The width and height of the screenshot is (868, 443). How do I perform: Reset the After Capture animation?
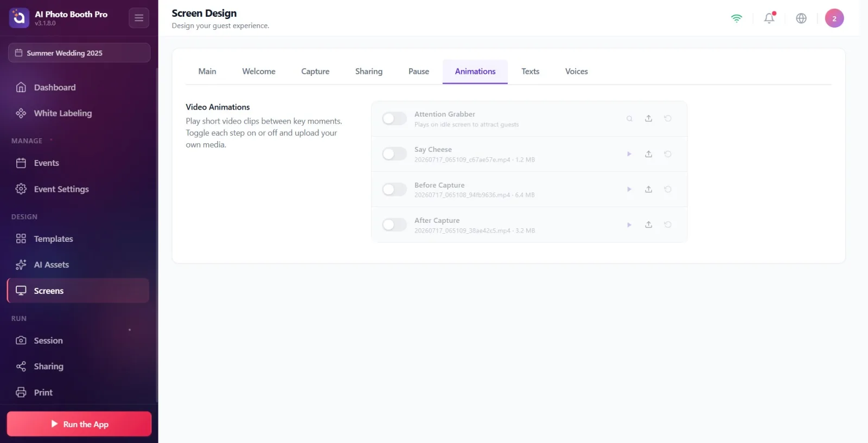point(668,224)
